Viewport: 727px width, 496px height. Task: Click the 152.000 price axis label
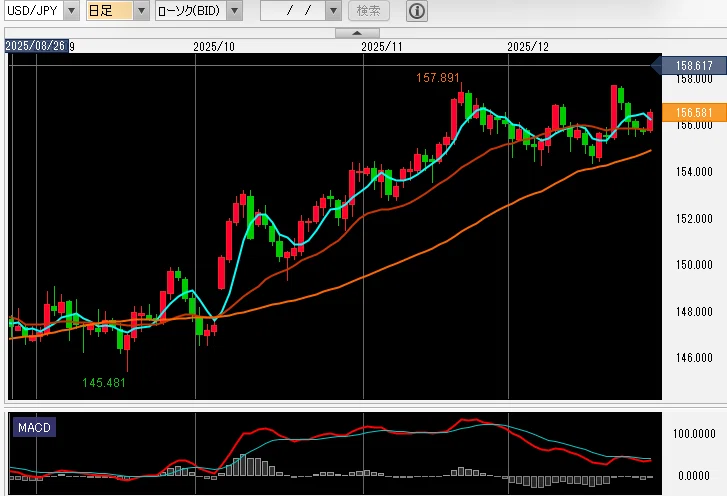click(694, 219)
